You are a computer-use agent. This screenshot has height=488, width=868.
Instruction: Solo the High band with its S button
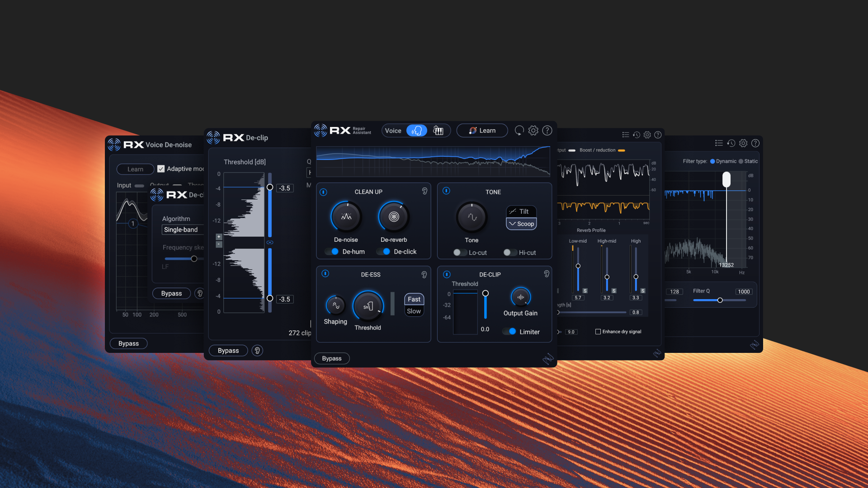643,291
